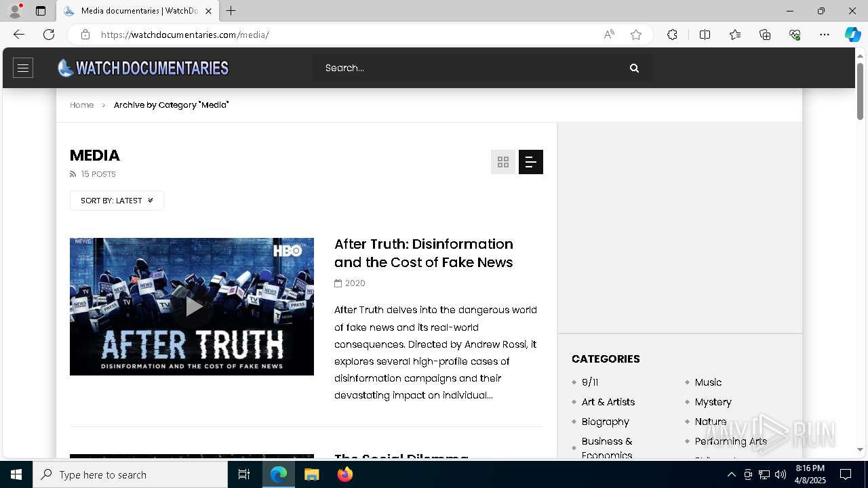Open a new browser tab
Image resolution: width=868 pixels, height=488 pixels.
[231, 11]
